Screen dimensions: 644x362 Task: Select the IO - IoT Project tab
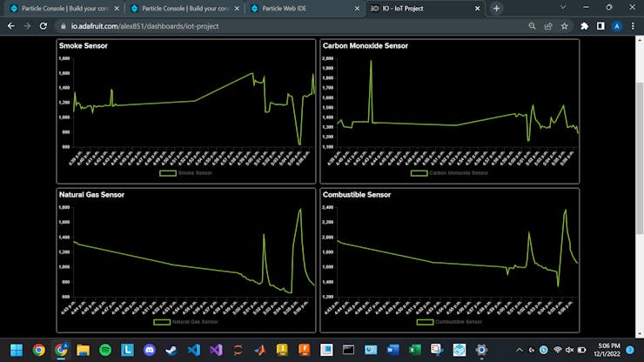(x=425, y=8)
